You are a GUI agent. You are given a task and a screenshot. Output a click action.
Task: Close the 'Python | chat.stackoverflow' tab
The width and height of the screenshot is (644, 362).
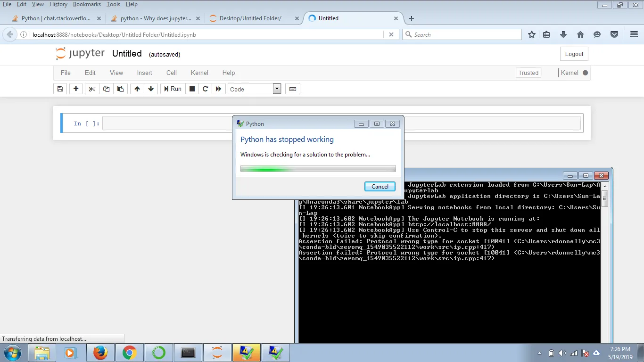[x=99, y=18]
